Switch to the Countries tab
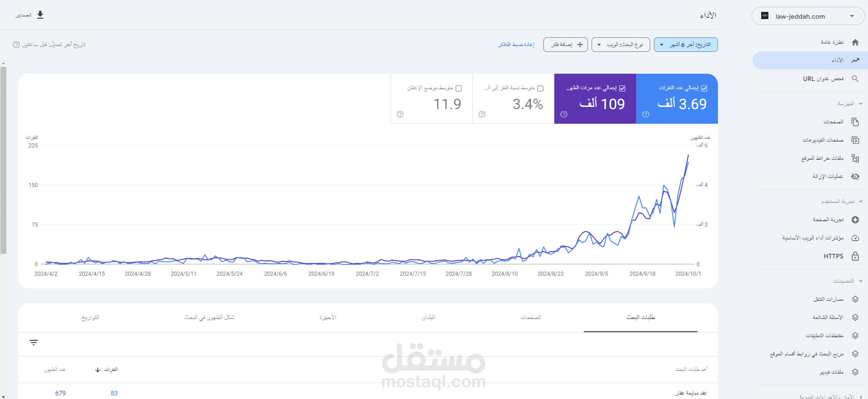This screenshot has width=868, height=399. (x=428, y=317)
